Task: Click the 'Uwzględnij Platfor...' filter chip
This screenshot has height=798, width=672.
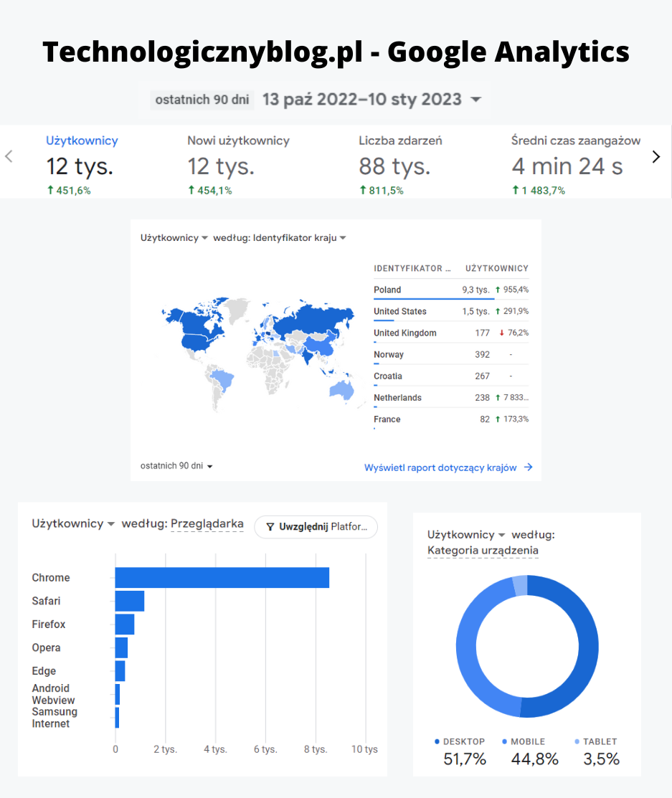Action: click(316, 527)
